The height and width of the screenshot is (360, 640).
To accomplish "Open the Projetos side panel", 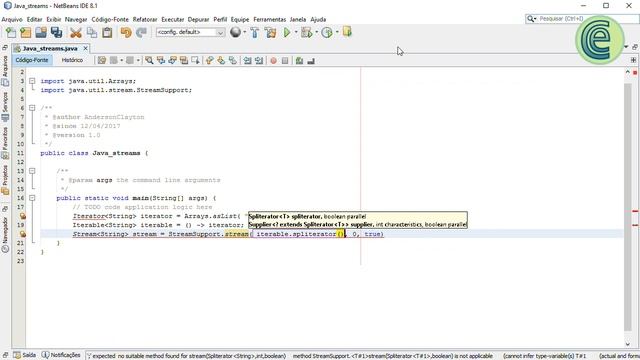I will [x=5, y=179].
